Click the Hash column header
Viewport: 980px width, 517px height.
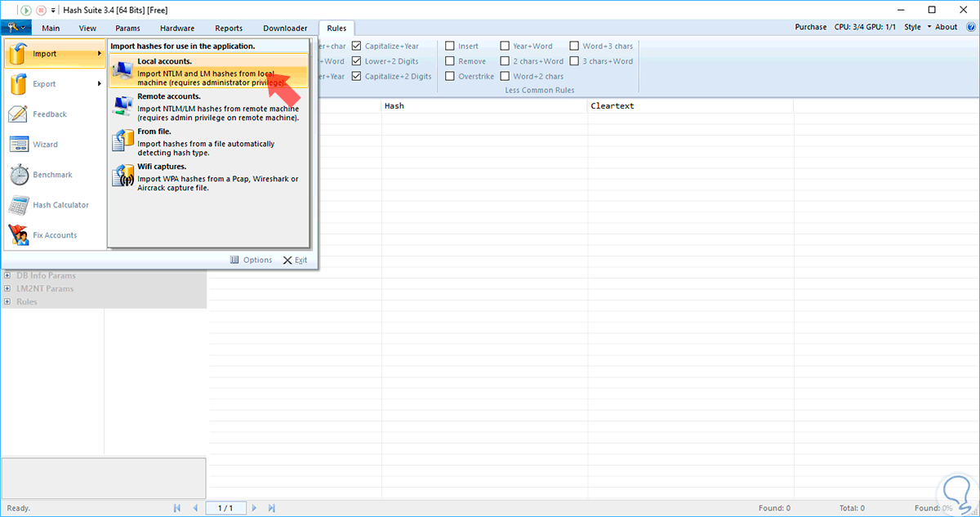pyautogui.click(x=484, y=105)
